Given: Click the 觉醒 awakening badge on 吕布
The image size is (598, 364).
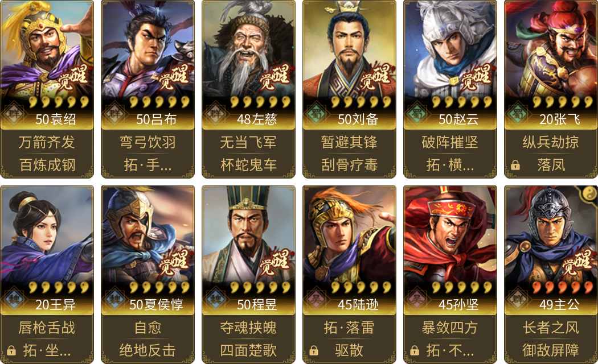Looking at the screenshot, I should [x=174, y=77].
